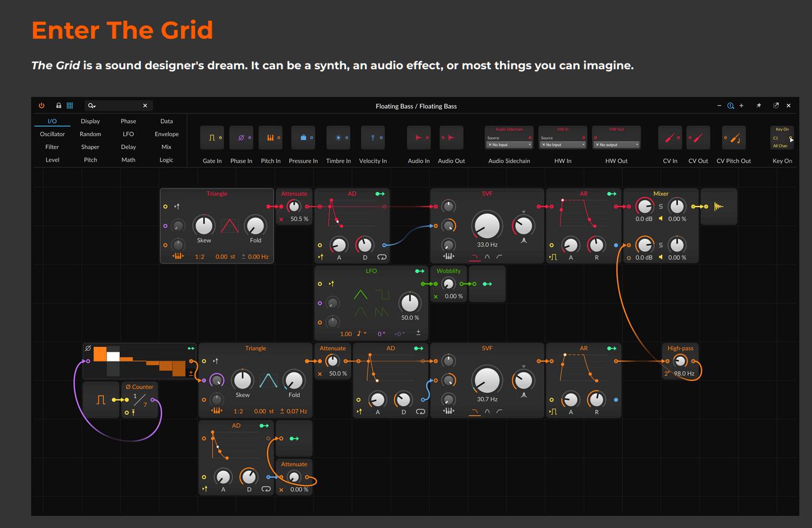Screen dimensions: 812x528
Task: Pin the Grid window
Action: [758, 106]
